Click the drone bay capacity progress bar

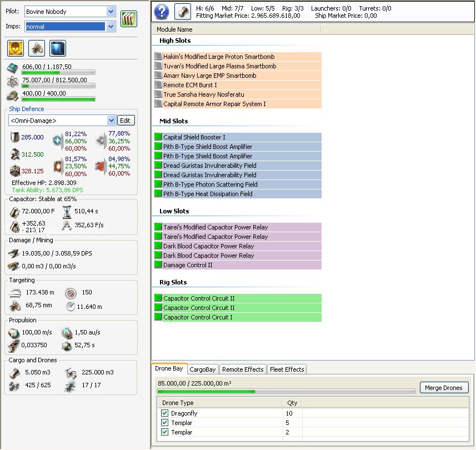[x=286, y=392]
